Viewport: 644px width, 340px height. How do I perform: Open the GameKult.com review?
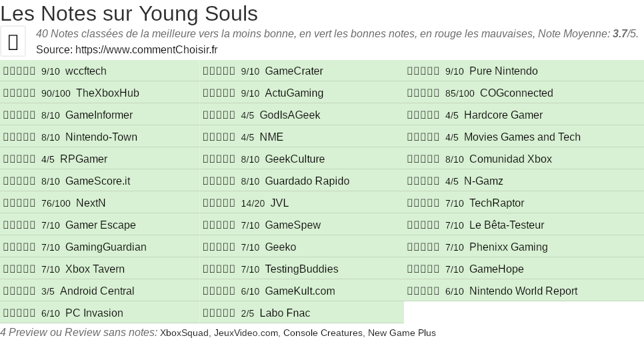[x=300, y=291]
